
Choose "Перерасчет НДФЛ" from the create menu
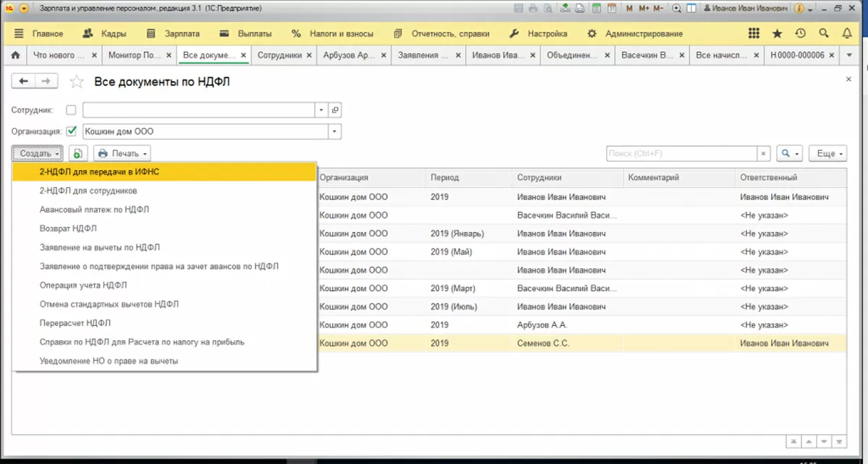75,323
